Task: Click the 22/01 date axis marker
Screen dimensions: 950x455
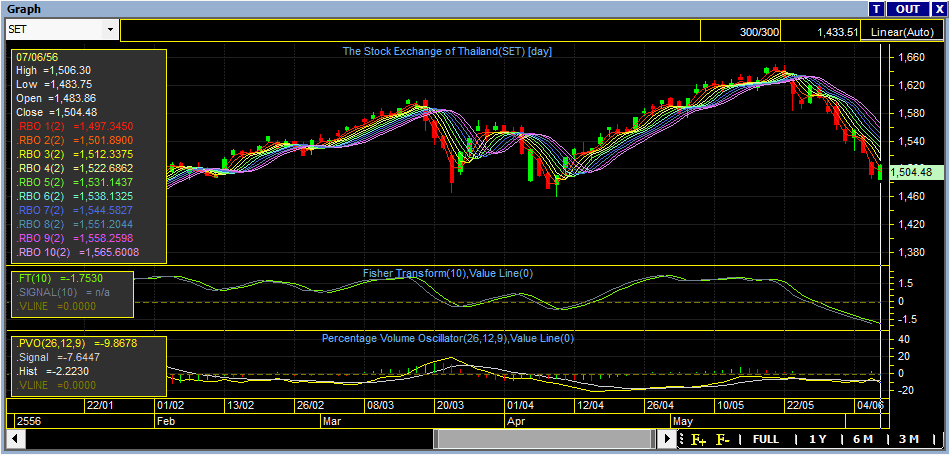Action: [x=99, y=405]
